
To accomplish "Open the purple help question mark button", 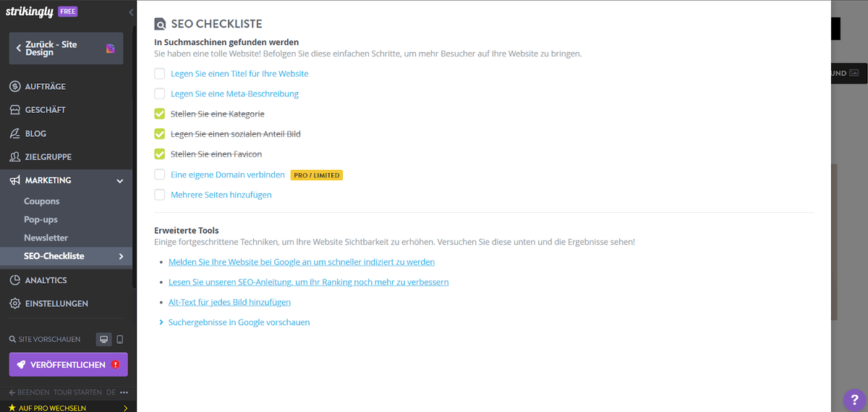I will tap(854, 399).
